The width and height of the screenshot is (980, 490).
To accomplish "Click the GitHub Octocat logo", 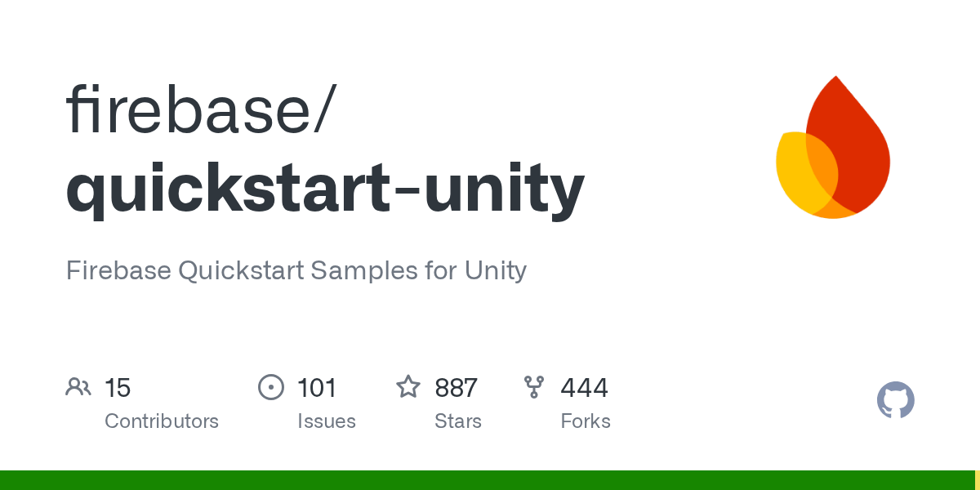I will coord(895,400).
